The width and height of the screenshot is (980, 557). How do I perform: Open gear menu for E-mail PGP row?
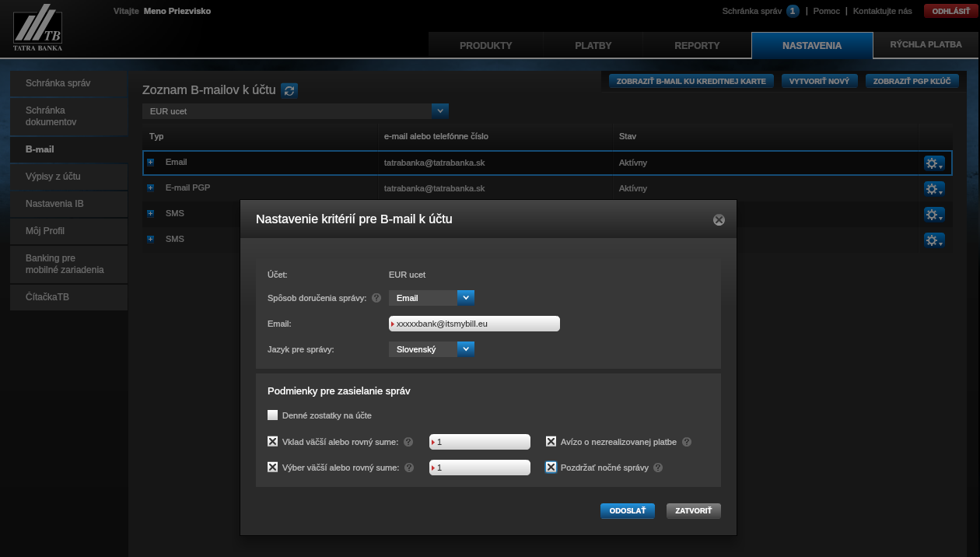[x=933, y=189]
